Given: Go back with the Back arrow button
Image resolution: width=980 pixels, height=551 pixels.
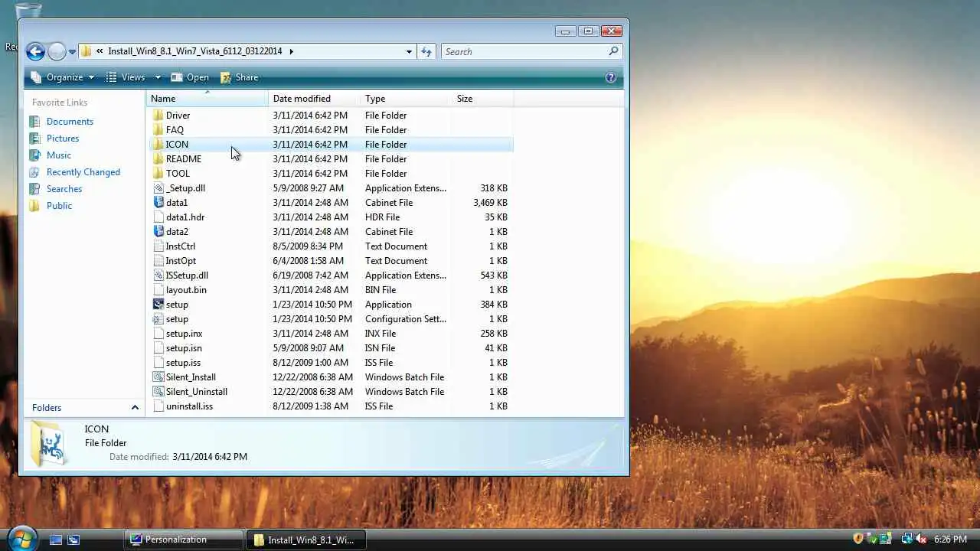Looking at the screenshot, I should click(x=35, y=51).
